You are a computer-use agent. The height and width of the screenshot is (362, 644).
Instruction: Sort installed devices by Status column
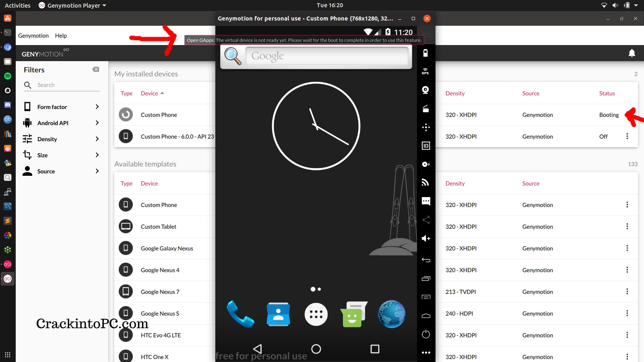click(607, 93)
